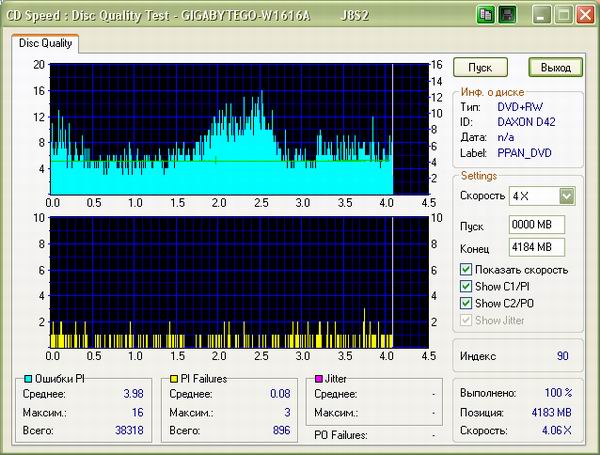
Task: Click the maximize window button
Action: click(x=562, y=15)
